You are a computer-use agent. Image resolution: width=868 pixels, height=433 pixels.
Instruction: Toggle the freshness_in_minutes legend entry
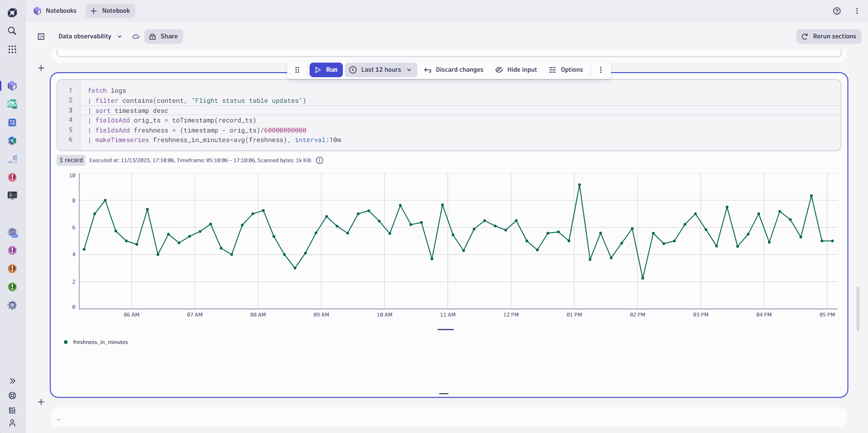pos(97,342)
